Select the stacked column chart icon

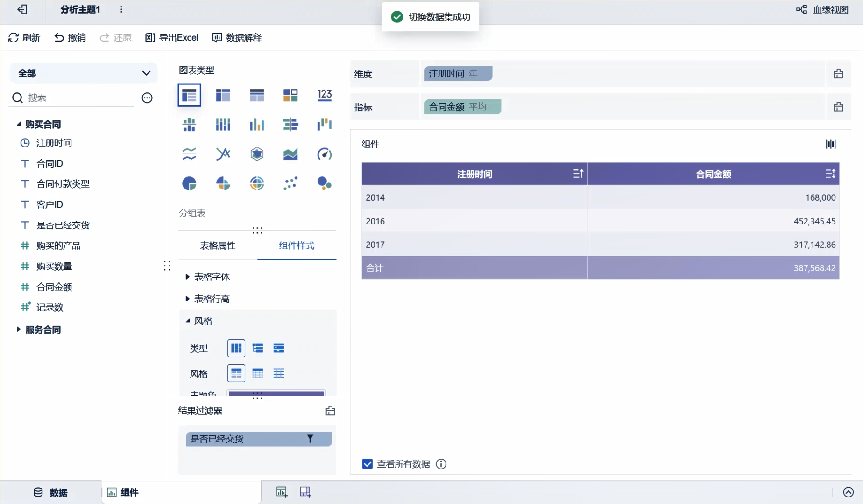click(x=223, y=125)
